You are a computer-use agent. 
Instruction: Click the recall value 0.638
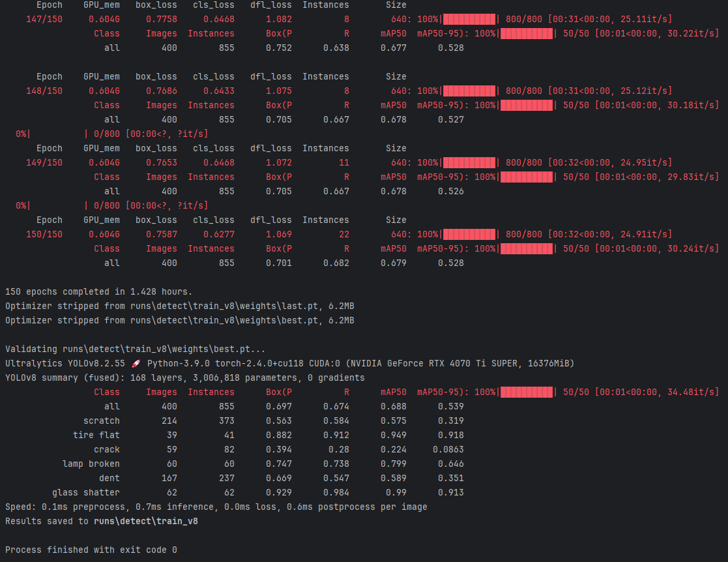click(x=336, y=48)
